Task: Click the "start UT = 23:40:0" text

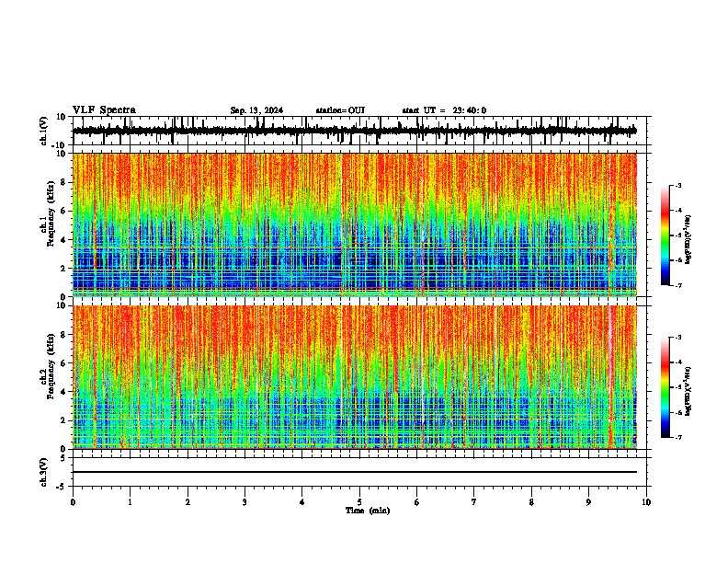Action: click(x=444, y=110)
